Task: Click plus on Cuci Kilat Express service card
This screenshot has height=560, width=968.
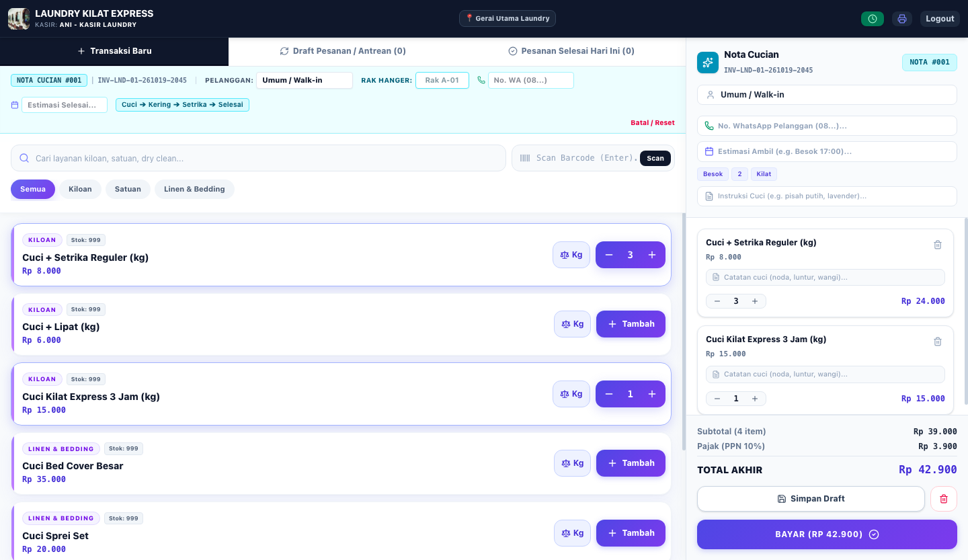Action: [x=652, y=394]
